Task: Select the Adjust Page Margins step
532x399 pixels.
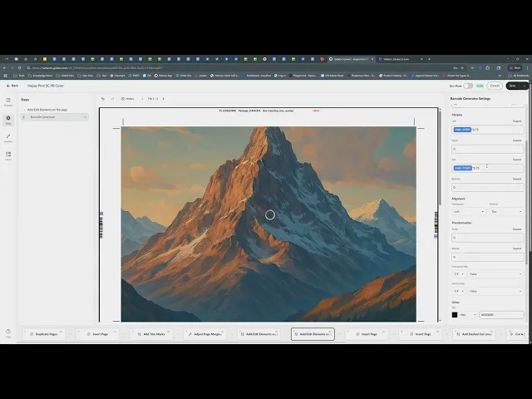Action: tap(205, 334)
